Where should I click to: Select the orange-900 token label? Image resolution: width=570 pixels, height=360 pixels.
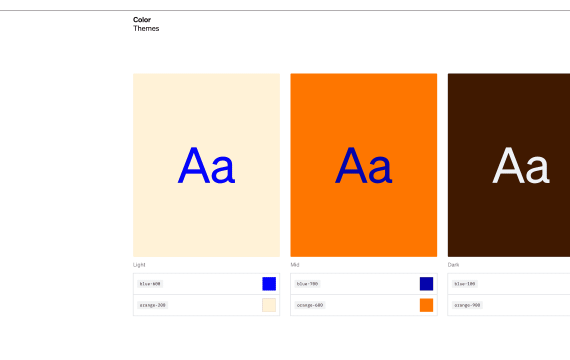click(x=467, y=305)
